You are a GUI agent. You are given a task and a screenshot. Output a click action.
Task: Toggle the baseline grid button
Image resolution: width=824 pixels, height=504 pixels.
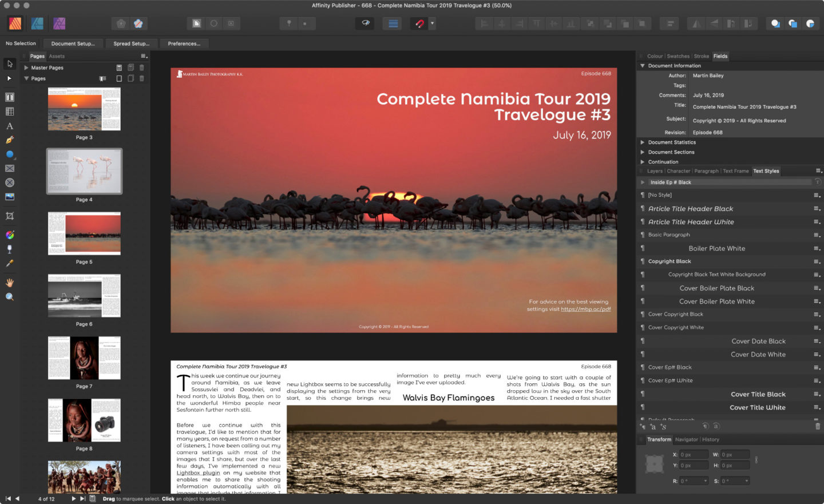click(x=393, y=23)
